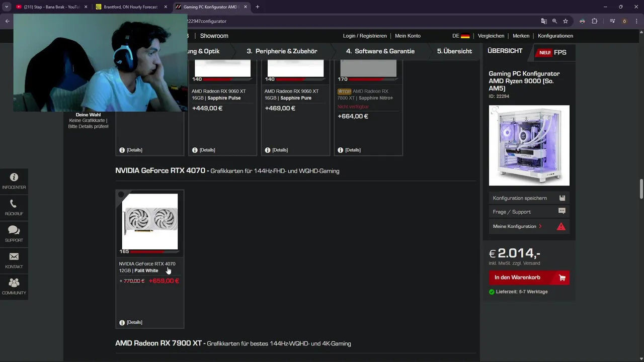Open [Details] of RX 9060 XT Sapphire Pulse
The width and height of the screenshot is (644, 362).
point(207,150)
